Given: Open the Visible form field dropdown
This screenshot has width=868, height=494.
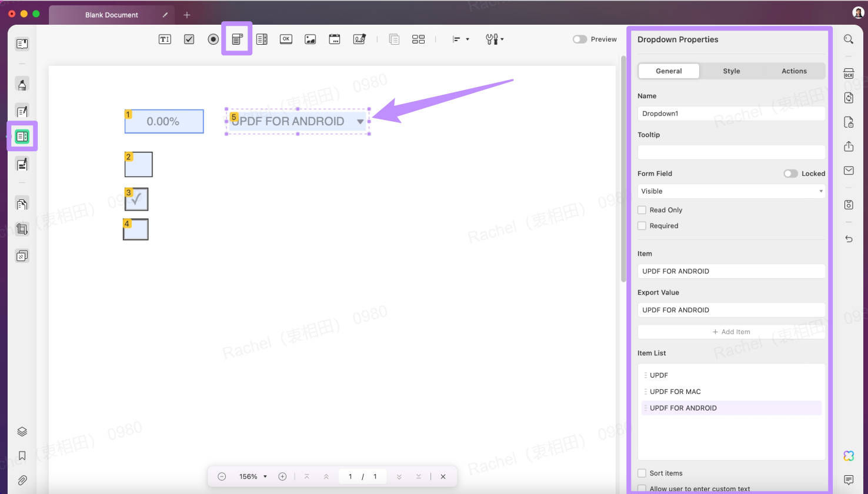Looking at the screenshot, I should pyautogui.click(x=731, y=191).
